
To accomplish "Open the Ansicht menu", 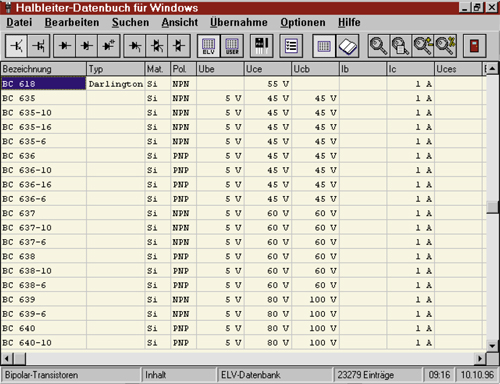I will tap(180, 22).
